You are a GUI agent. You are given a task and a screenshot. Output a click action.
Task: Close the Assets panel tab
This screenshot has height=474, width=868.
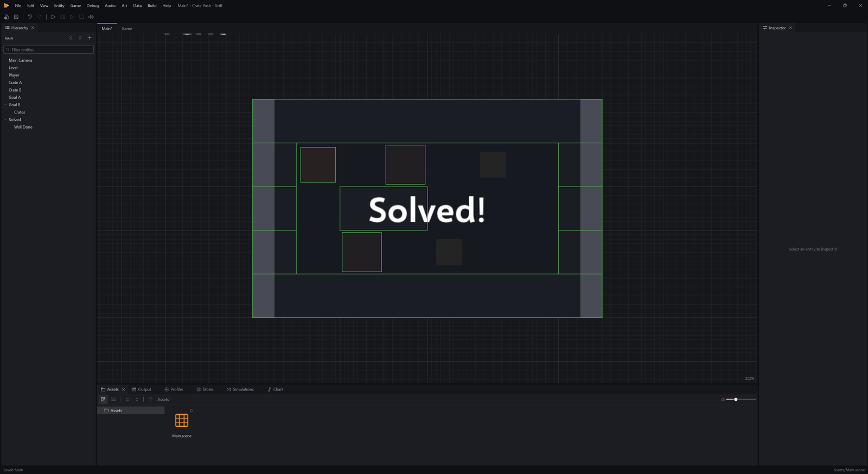pyautogui.click(x=123, y=389)
